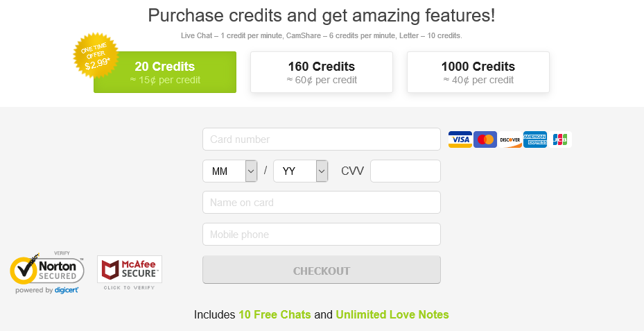
Task: Select the Name on card field
Action: pyautogui.click(x=322, y=203)
